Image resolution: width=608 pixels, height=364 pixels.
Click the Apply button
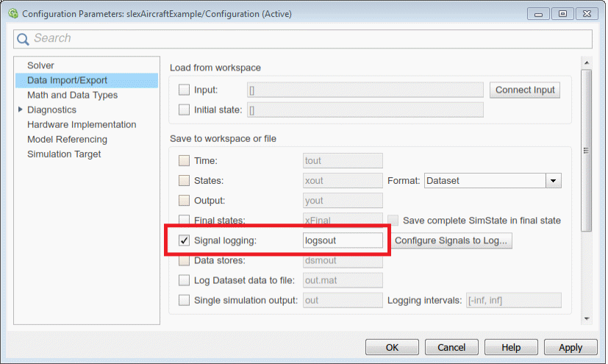point(571,347)
